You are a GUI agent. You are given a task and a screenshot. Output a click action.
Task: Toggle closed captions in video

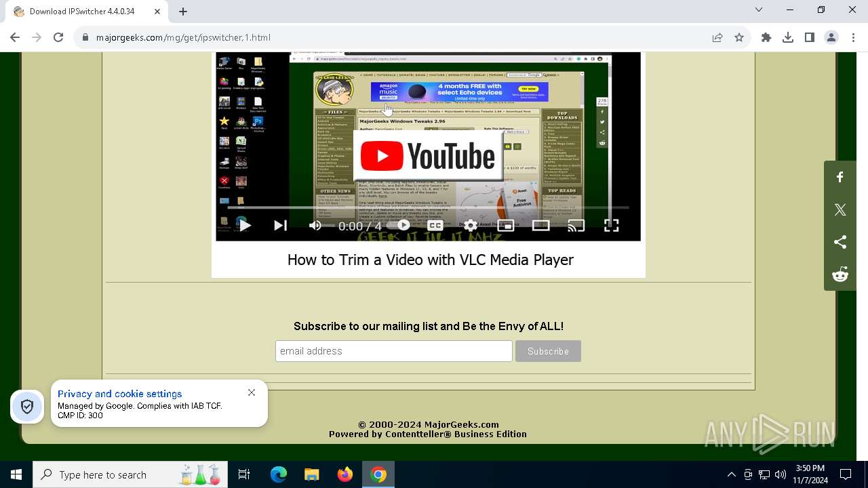(x=435, y=226)
